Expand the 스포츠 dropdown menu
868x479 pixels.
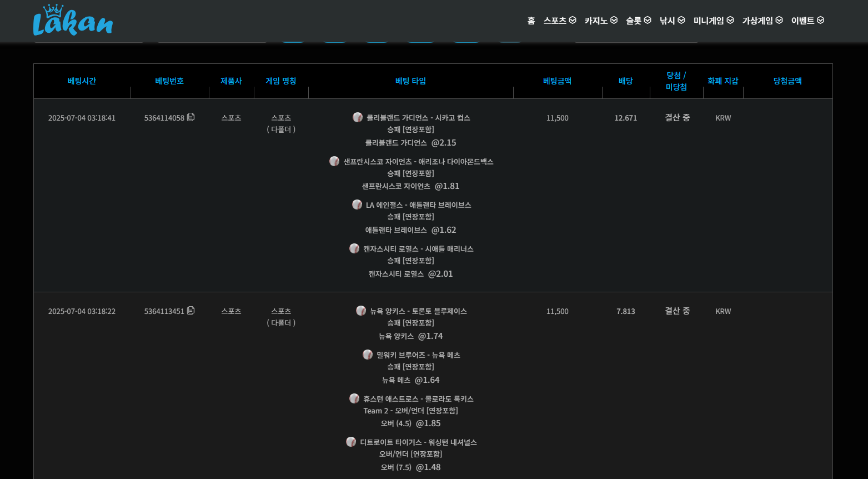point(559,21)
